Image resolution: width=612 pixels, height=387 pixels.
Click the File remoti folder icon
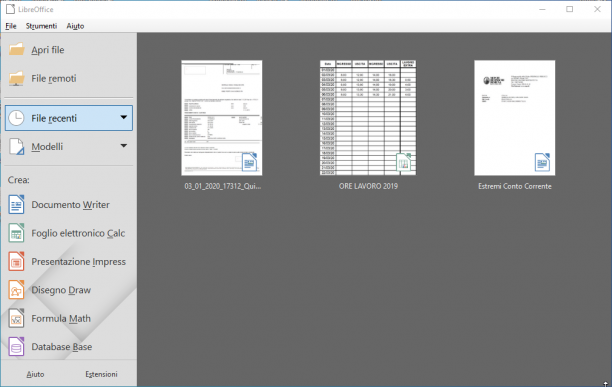(16, 78)
